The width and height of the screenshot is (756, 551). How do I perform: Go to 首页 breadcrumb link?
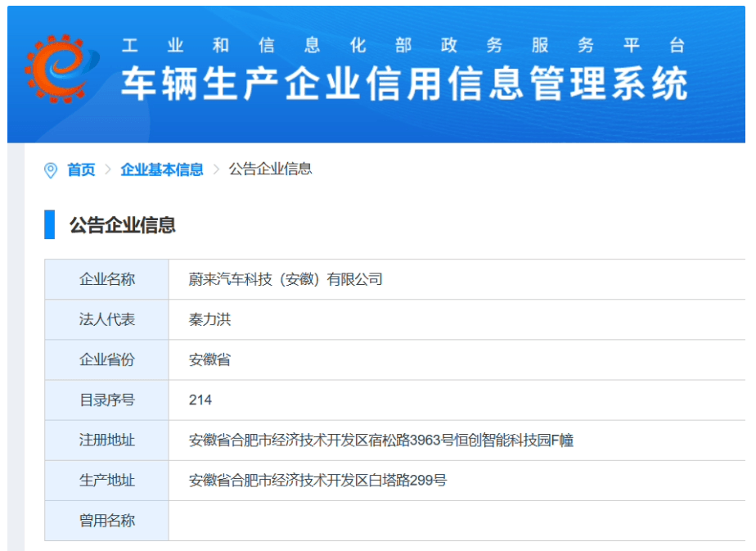click(81, 169)
